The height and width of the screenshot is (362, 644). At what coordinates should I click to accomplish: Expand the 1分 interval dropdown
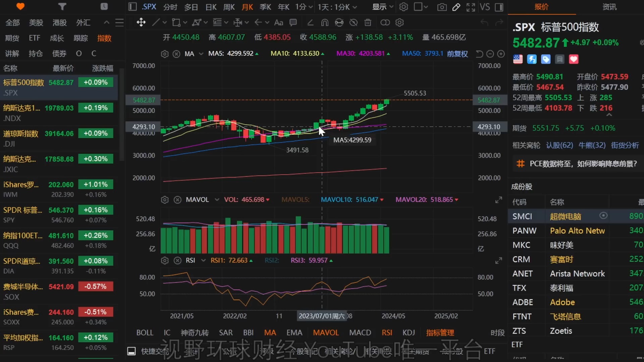tap(304, 7)
